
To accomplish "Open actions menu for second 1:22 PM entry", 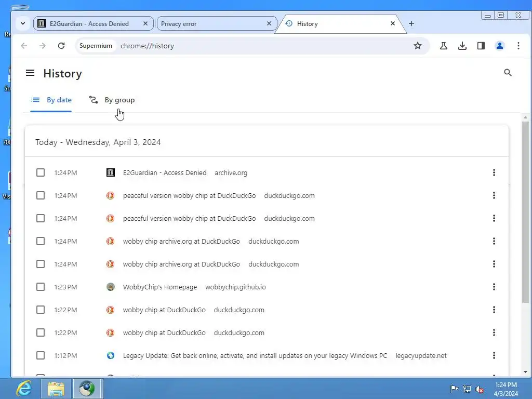I will coord(494,332).
